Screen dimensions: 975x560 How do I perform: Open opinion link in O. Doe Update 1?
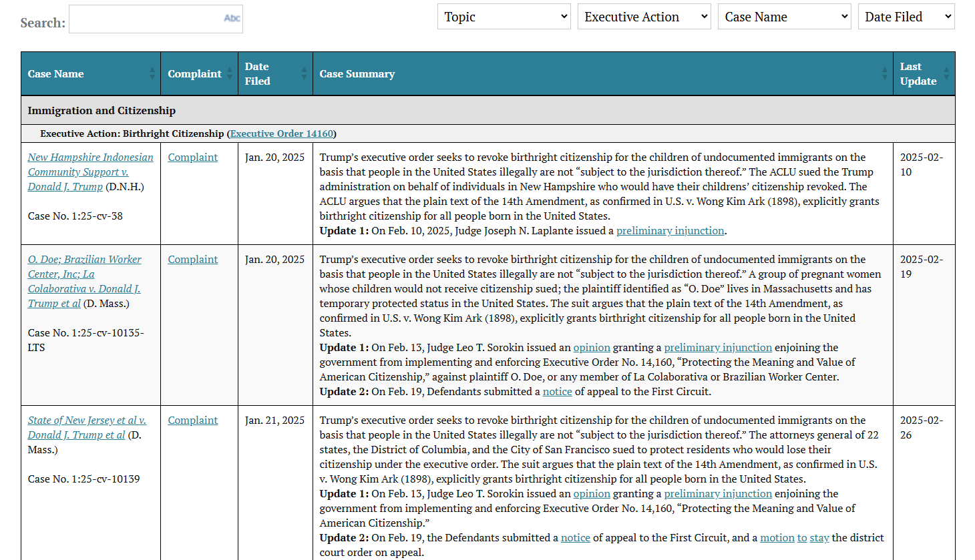[592, 348]
